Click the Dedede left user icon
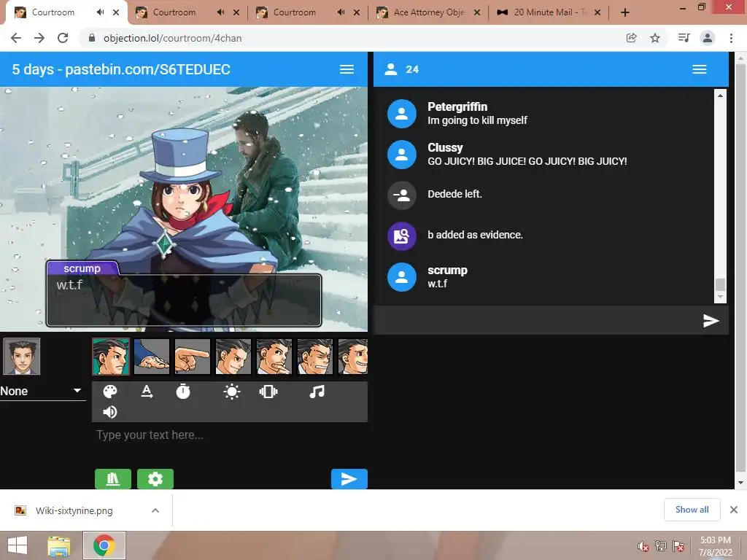Viewport: 747px width, 560px height. (402, 195)
